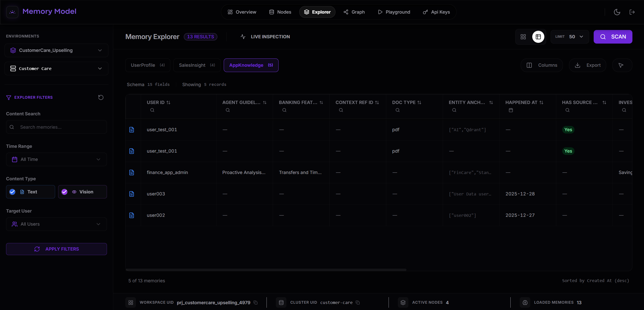Click the Apply Filters button
Image resolution: width=644 pixels, height=310 pixels.
[x=56, y=249]
